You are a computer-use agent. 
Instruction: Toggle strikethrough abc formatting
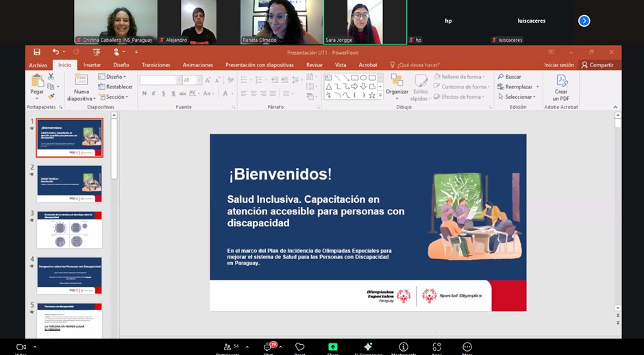[x=183, y=94]
